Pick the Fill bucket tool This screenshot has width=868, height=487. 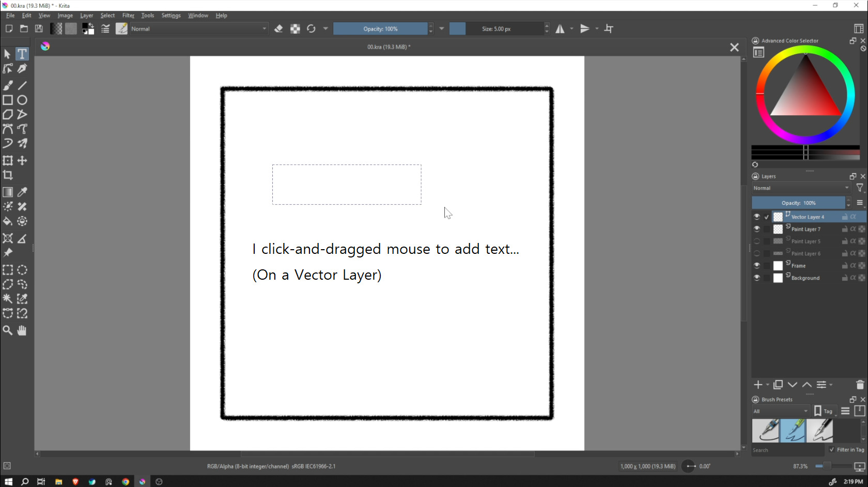(x=8, y=221)
